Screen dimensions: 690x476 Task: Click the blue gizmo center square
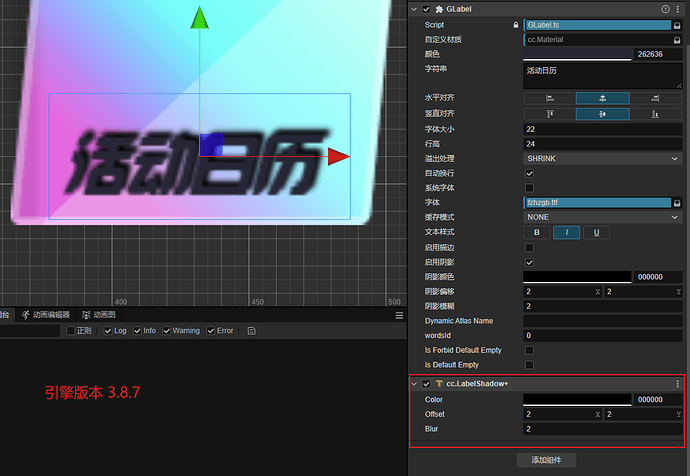pyautogui.click(x=212, y=145)
